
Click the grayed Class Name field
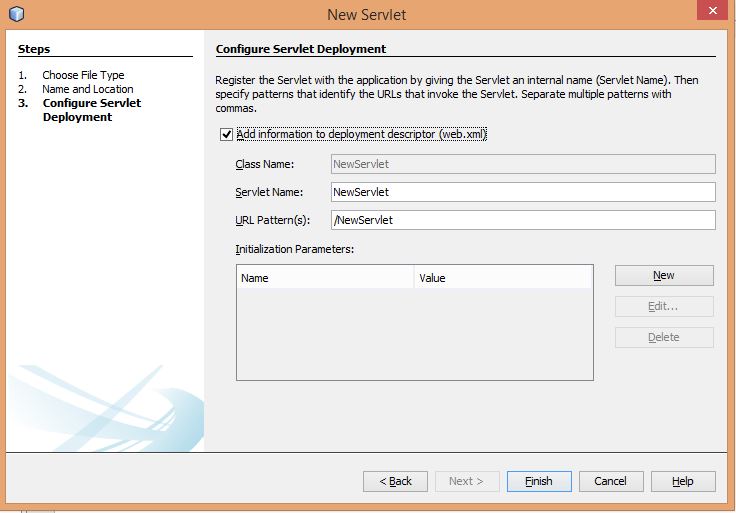(x=522, y=164)
